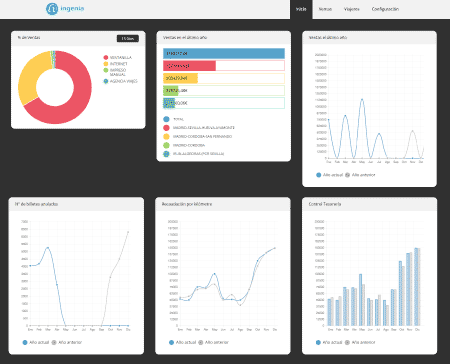
Task: Click the top gray December point in billetes anulados
Action: click(128, 232)
